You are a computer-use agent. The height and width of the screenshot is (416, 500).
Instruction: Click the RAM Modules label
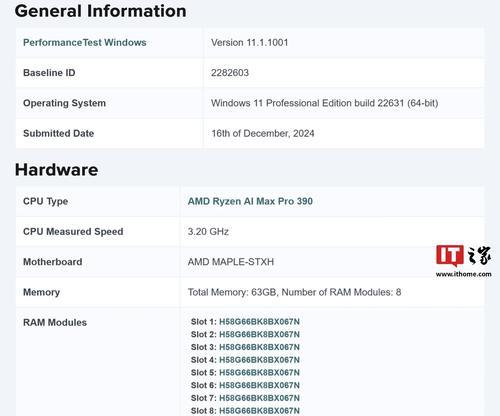55,322
